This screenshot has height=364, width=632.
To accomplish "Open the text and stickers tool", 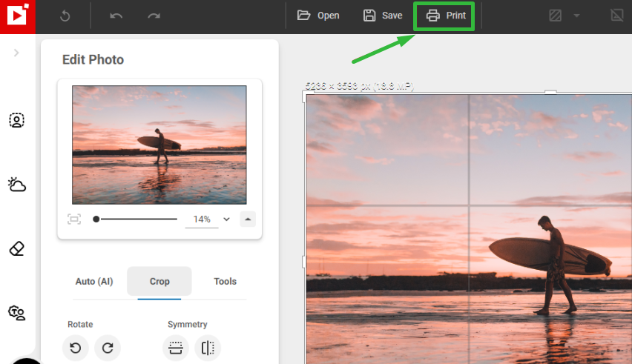I will coord(16,313).
